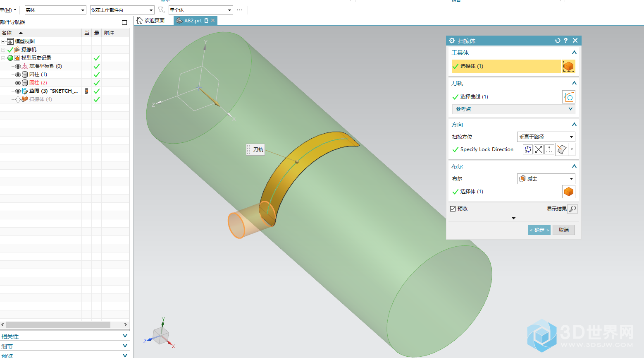Click the navigator horizontal scrollbar
The width and height of the screenshot is (644, 358).
[x=58, y=325]
